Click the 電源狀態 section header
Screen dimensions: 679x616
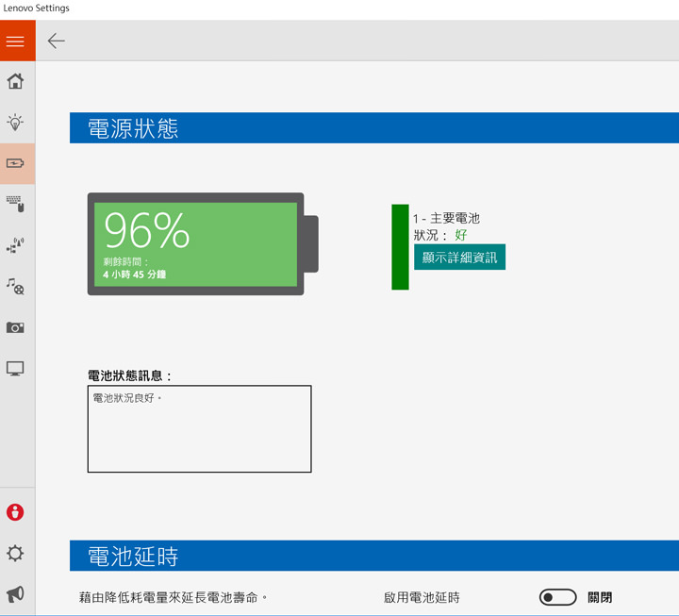click(x=133, y=128)
